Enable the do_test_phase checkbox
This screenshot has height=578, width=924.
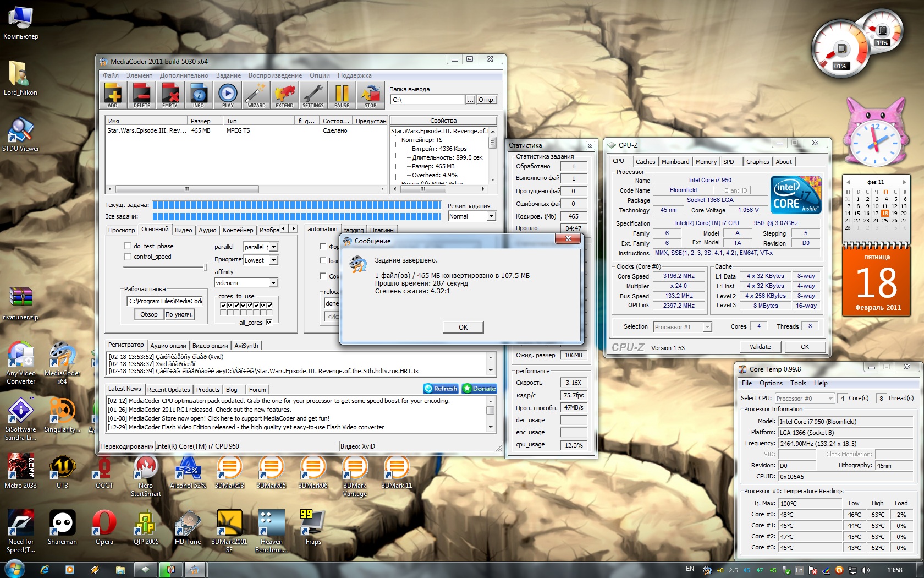point(128,246)
